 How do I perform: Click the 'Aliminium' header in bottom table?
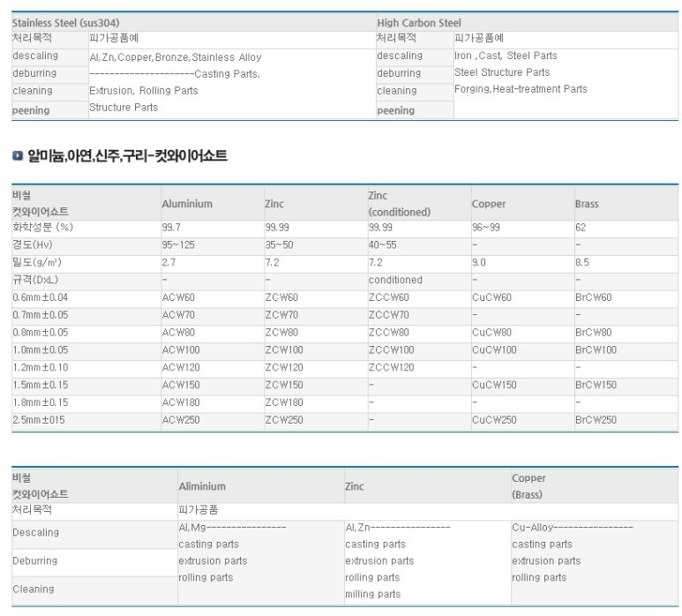(x=202, y=486)
